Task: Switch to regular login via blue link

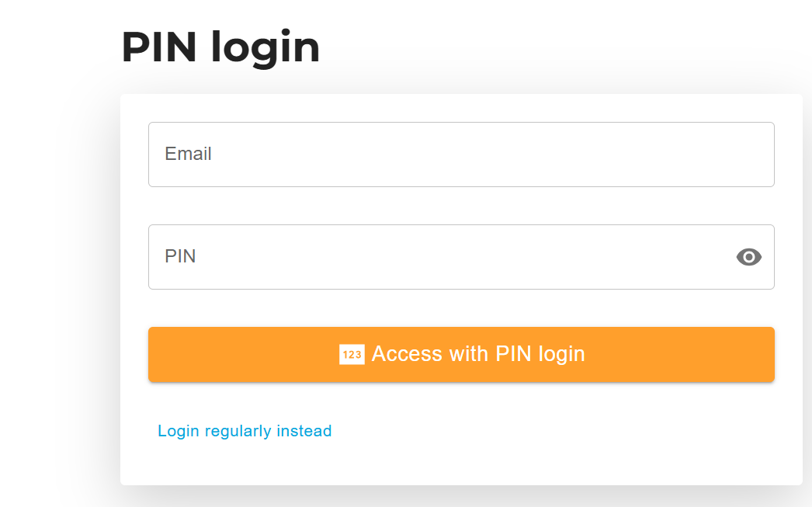Action: pyautogui.click(x=245, y=431)
